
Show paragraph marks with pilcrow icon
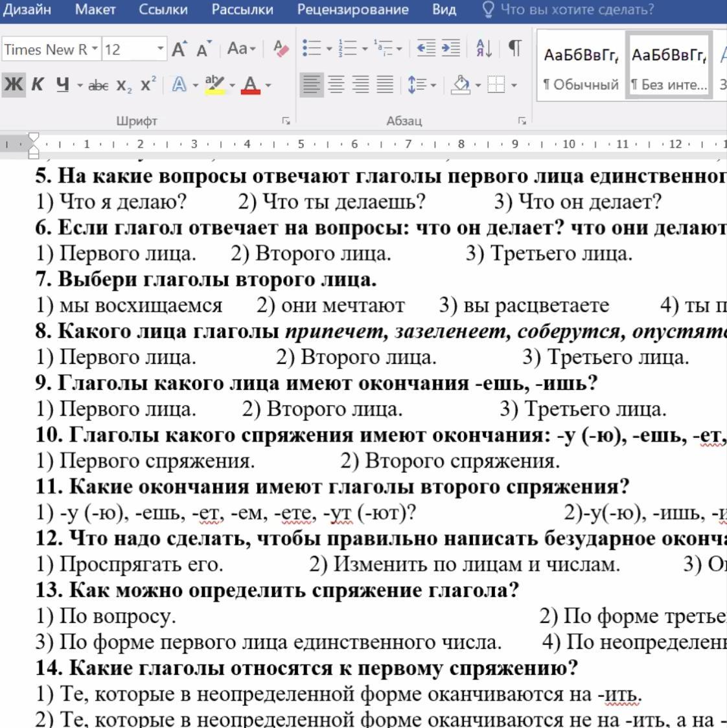click(x=514, y=49)
